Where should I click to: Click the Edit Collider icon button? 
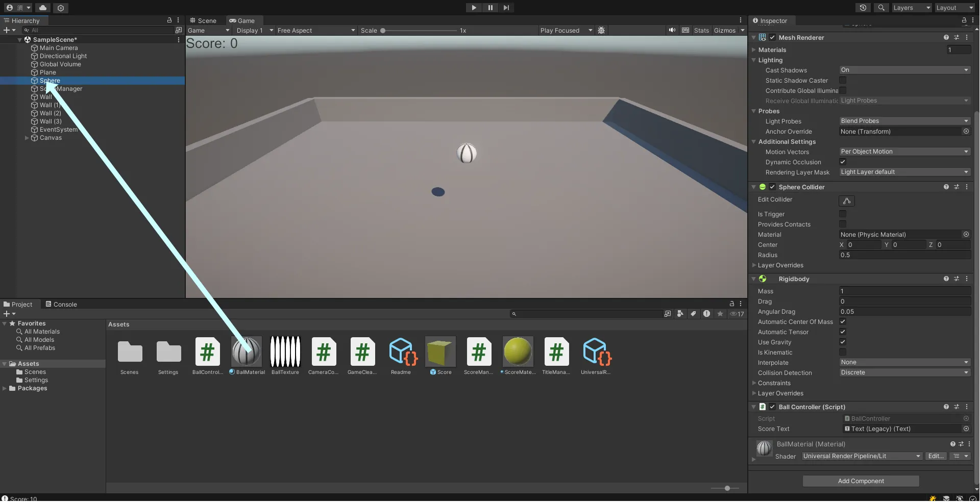846,201
